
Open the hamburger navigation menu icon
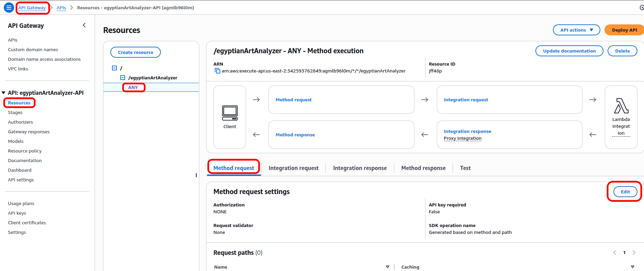[9, 8]
